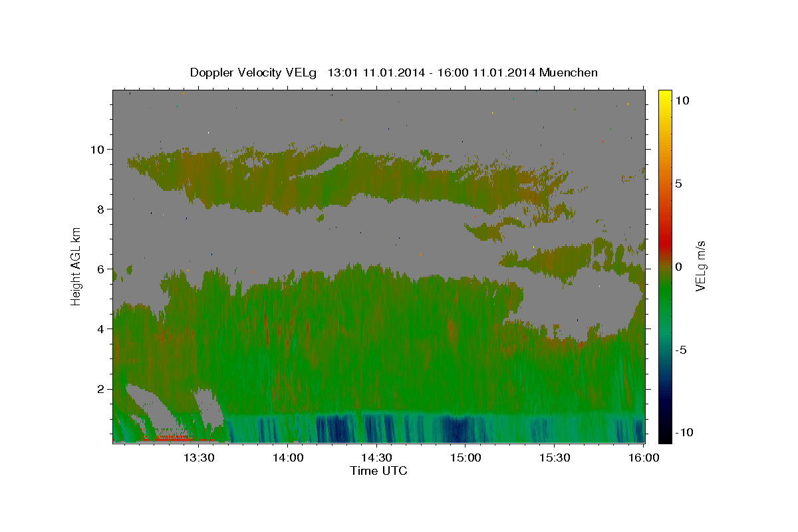Click the yellow top of the colorbar
This screenshot has width=798, height=532.
coord(664,98)
